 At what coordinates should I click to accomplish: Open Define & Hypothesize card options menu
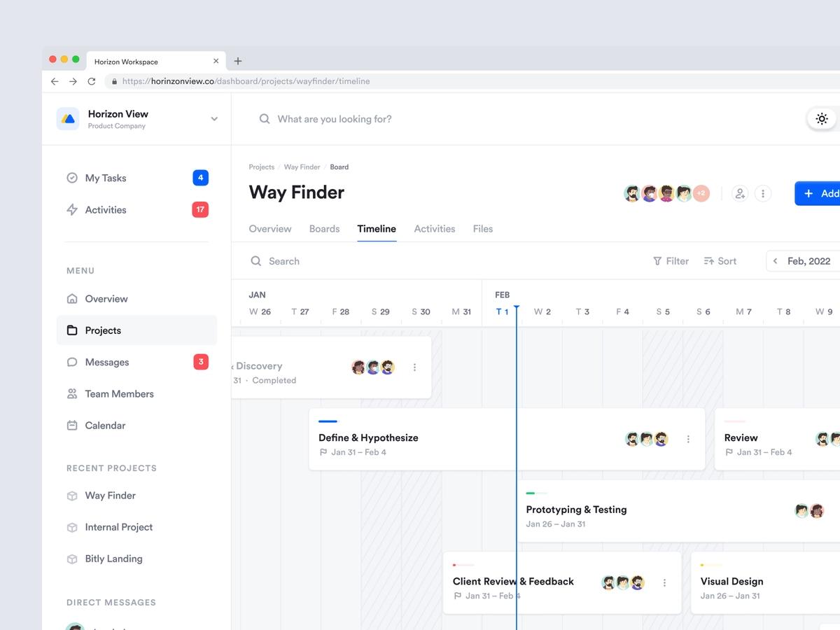pos(688,439)
